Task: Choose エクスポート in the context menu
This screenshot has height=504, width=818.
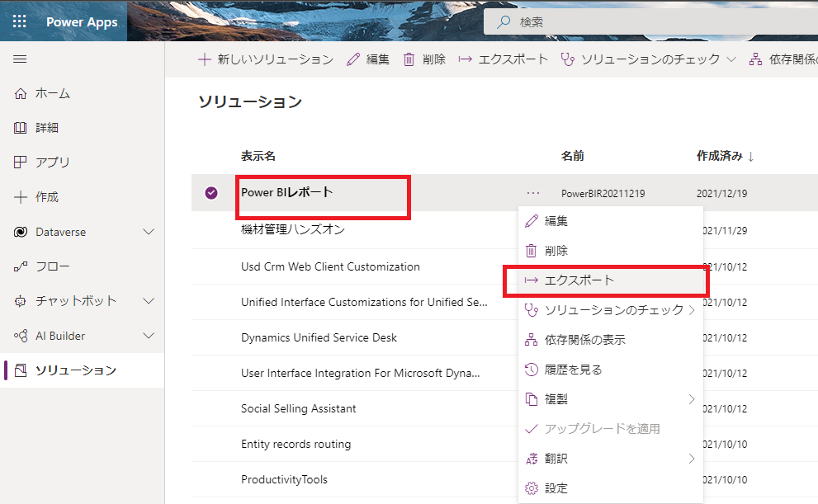Action: tap(611, 280)
